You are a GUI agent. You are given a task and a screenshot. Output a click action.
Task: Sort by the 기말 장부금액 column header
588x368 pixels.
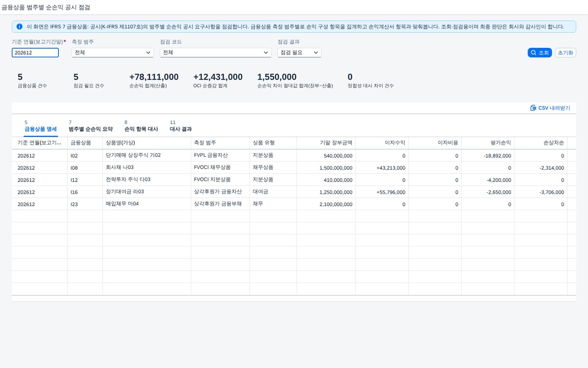point(326,143)
